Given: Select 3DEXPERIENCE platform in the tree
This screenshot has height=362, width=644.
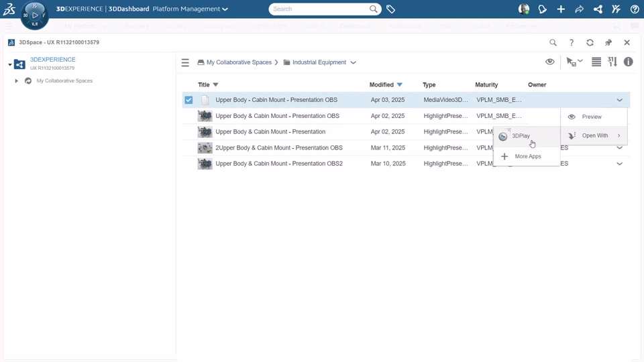Looking at the screenshot, I should 52,60.
